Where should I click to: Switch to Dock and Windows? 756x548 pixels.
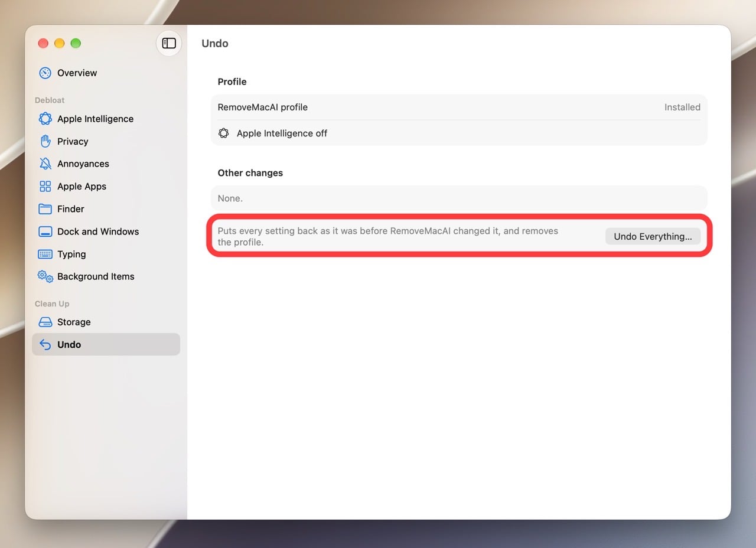tap(106, 231)
